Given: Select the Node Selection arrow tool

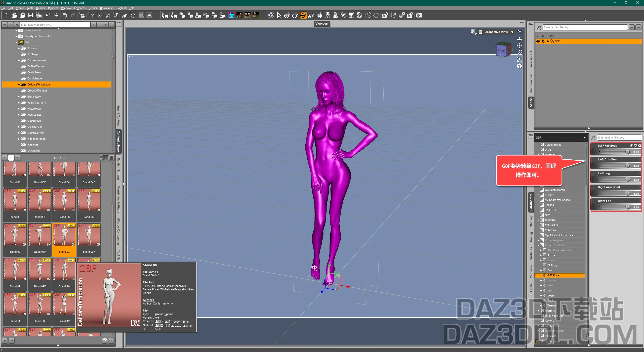Looking at the screenshot, I should coord(279,15).
